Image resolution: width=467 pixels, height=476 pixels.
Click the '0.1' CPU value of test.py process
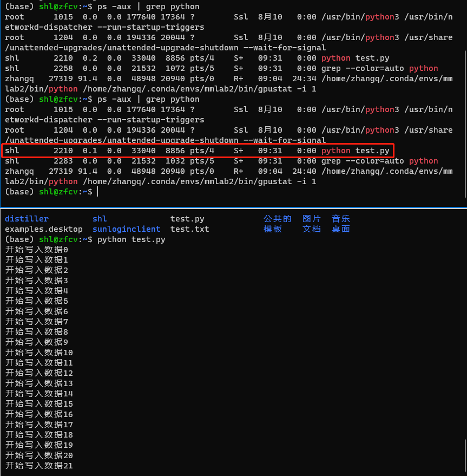tap(90, 151)
